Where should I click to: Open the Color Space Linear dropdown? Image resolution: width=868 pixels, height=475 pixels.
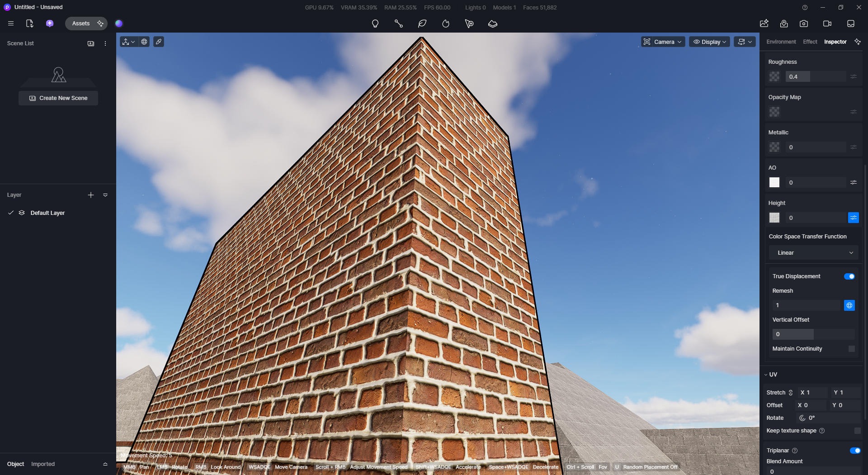[813, 253]
